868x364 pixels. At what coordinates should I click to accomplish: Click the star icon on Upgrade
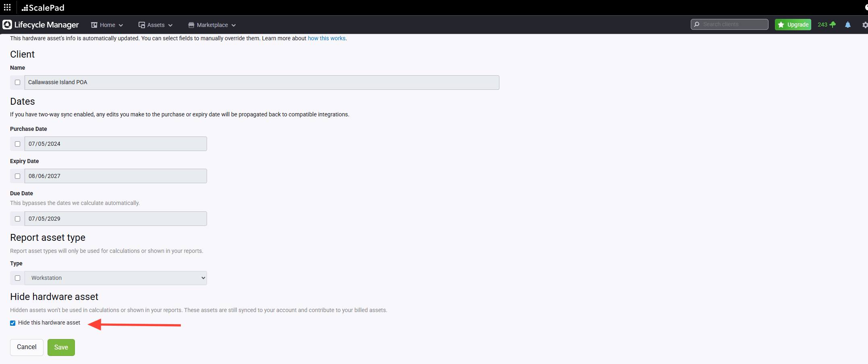(x=781, y=25)
